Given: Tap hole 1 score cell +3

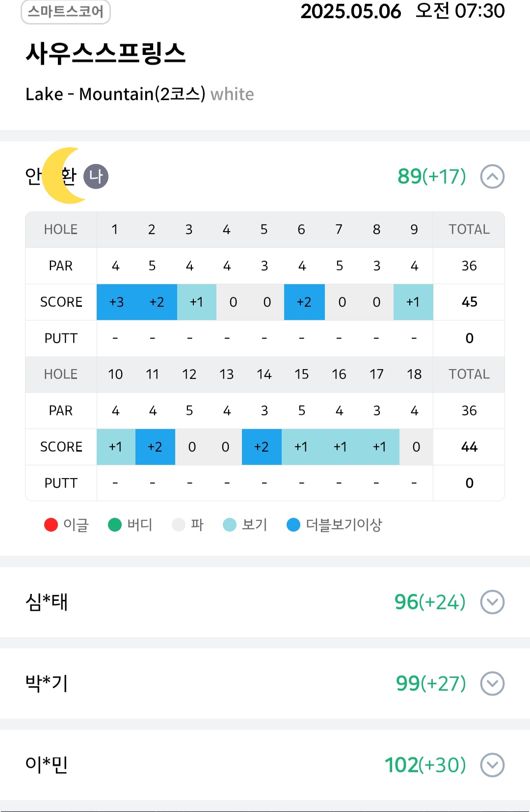Looking at the screenshot, I should (x=116, y=302).
